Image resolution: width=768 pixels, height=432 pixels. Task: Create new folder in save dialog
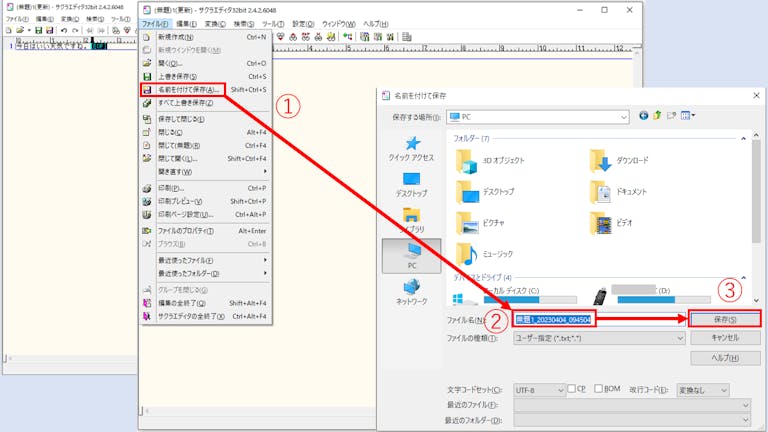[672, 116]
